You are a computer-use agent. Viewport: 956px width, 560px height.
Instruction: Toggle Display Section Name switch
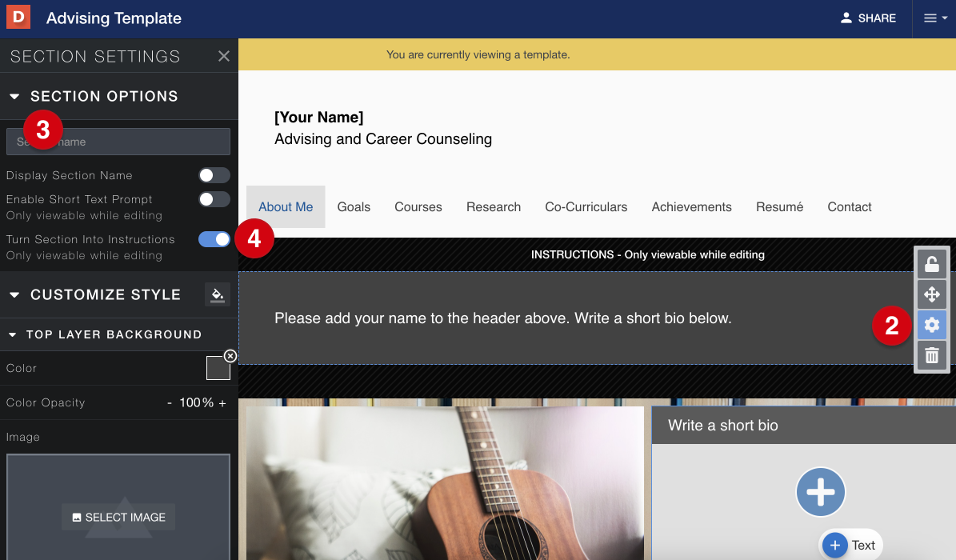[x=214, y=176]
